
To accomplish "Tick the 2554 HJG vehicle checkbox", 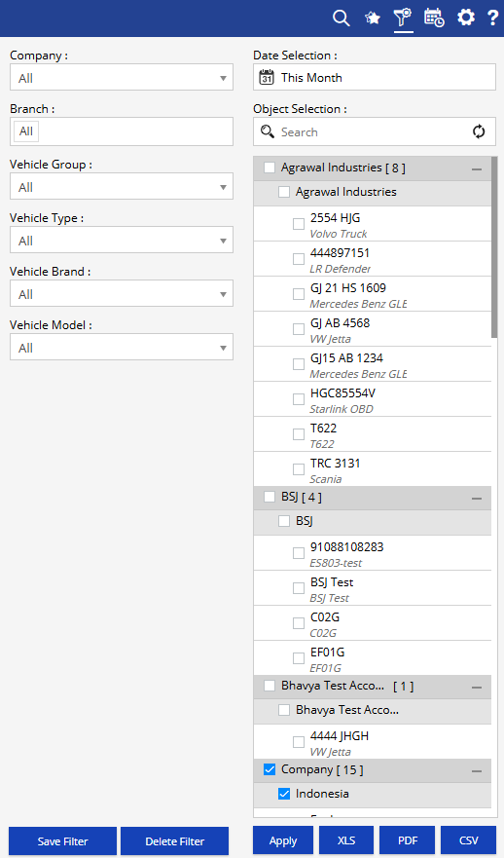I will (x=299, y=224).
